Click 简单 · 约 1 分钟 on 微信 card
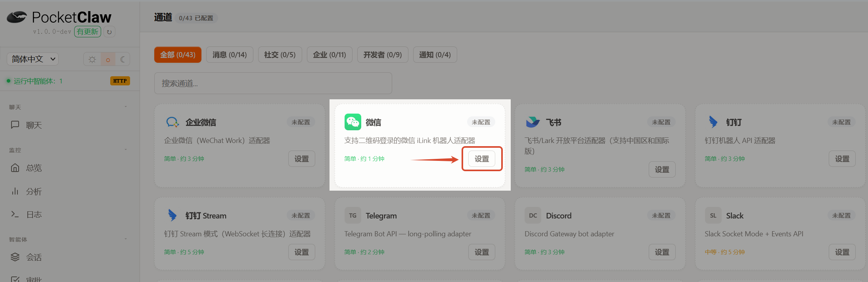 [x=364, y=158]
